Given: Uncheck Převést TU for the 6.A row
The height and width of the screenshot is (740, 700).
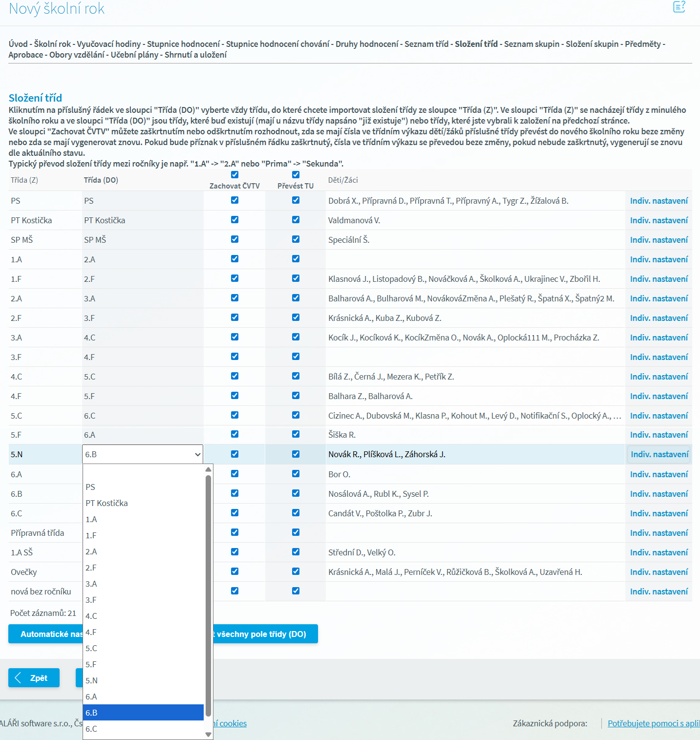Looking at the screenshot, I should pyautogui.click(x=296, y=474).
